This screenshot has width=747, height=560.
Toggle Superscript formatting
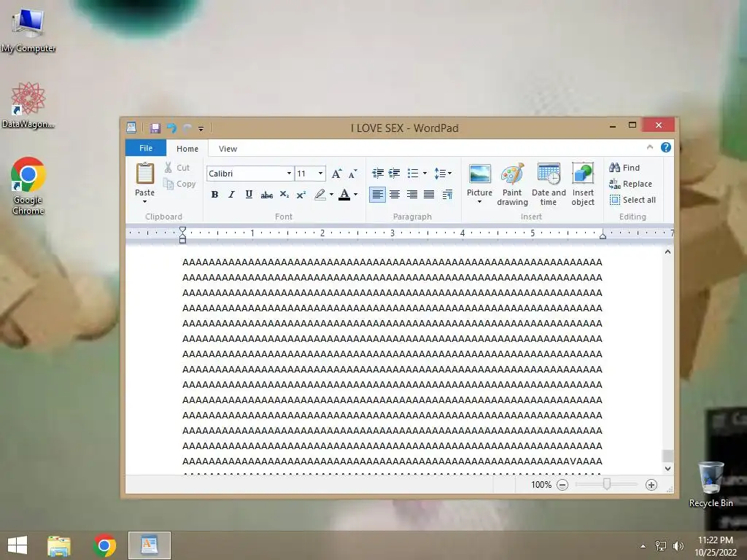point(301,194)
